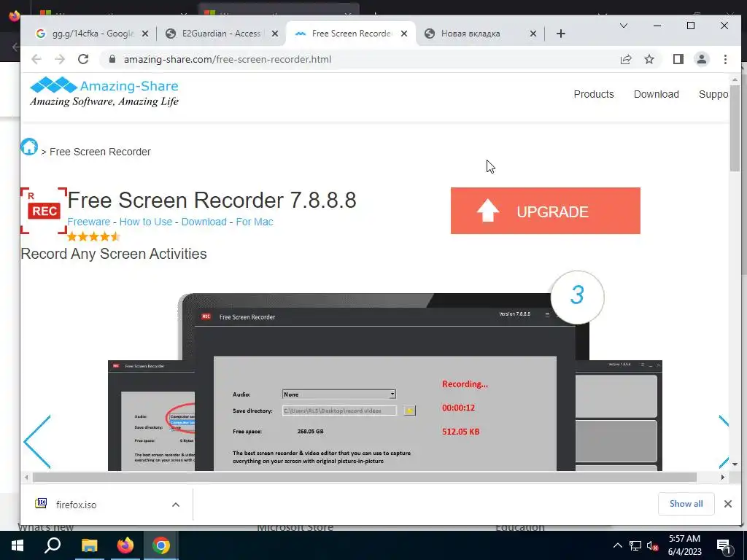Click the red REC product icon
Image resolution: width=747 pixels, height=560 pixels.
pos(43,211)
